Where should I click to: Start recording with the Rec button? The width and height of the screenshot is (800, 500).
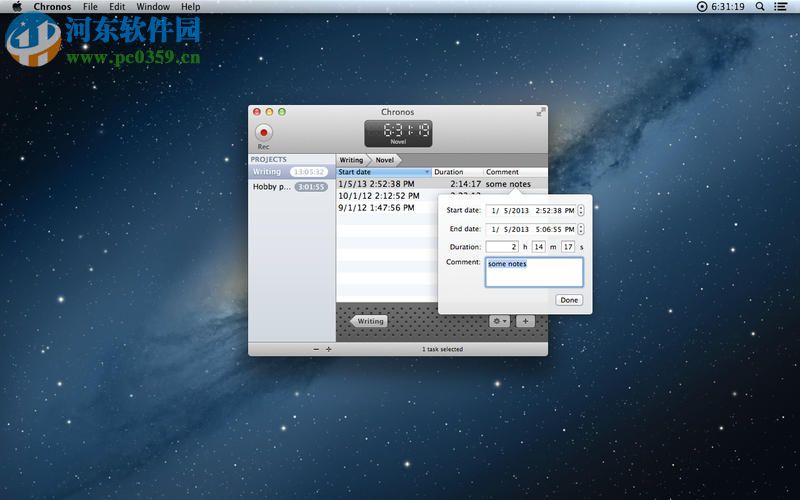(264, 133)
